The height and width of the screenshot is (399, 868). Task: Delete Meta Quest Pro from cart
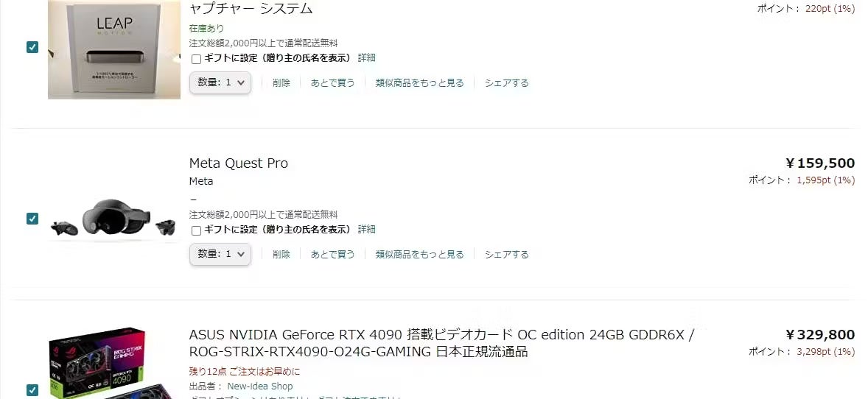point(281,255)
